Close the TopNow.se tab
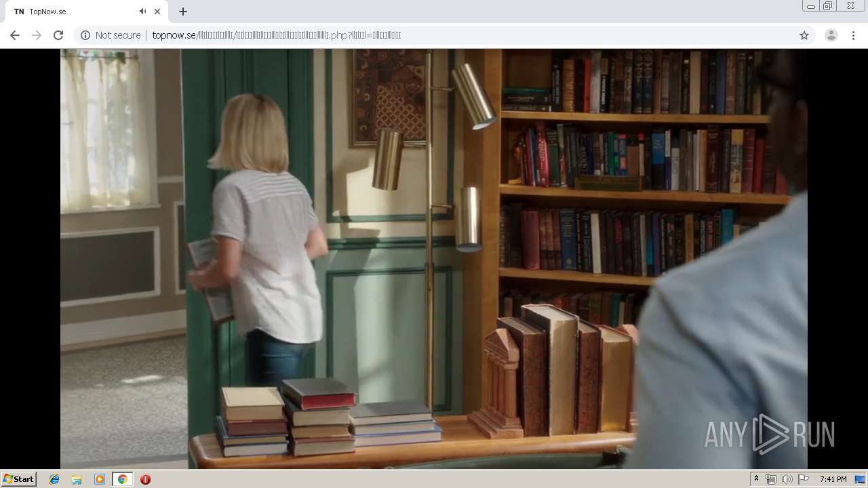This screenshot has height=488, width=868. [157, 12]
